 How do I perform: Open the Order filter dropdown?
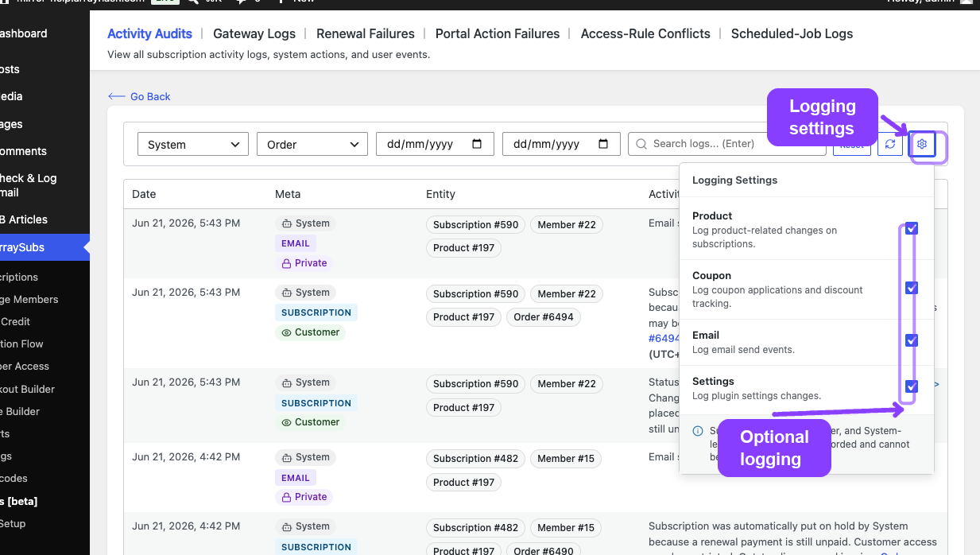(x=312, y=144)
